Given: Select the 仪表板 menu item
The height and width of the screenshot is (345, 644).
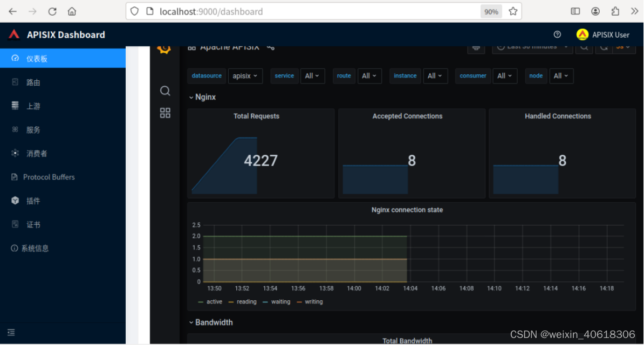Looking at the screenshot, I should point(63,59).
